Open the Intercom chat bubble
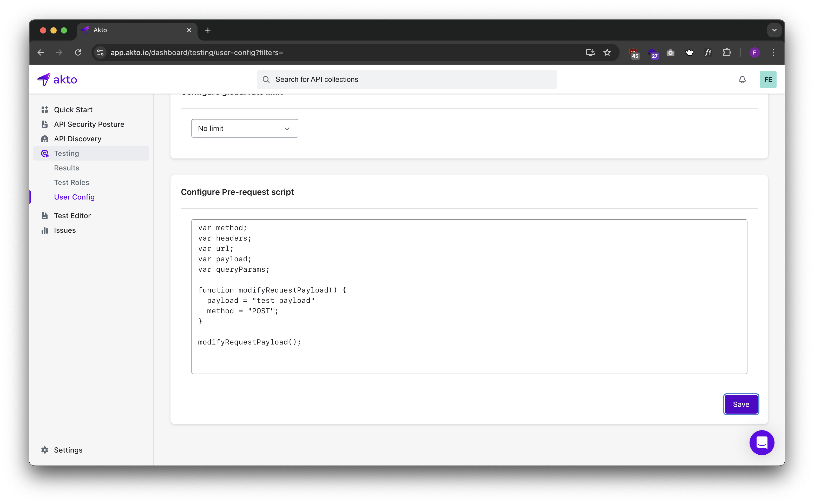The image size is (814, 504). click(x=762, y=442)
